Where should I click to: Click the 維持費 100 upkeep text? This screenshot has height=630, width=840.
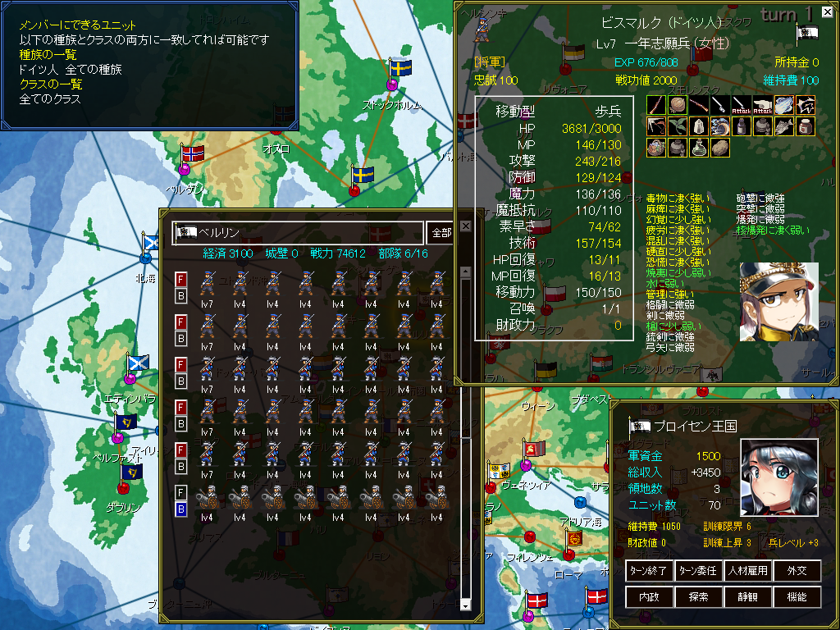click(791, 80)
